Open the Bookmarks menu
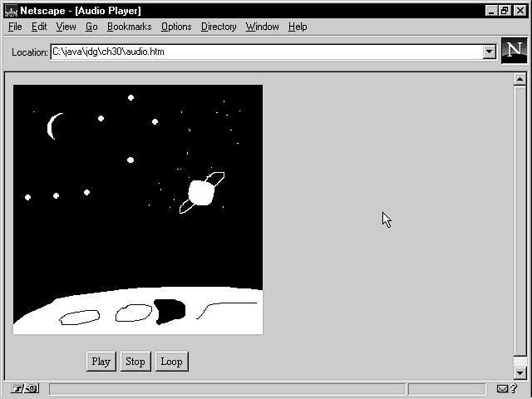Image resolution: width=532 pixels, height=399 pixels. point(129,27)
